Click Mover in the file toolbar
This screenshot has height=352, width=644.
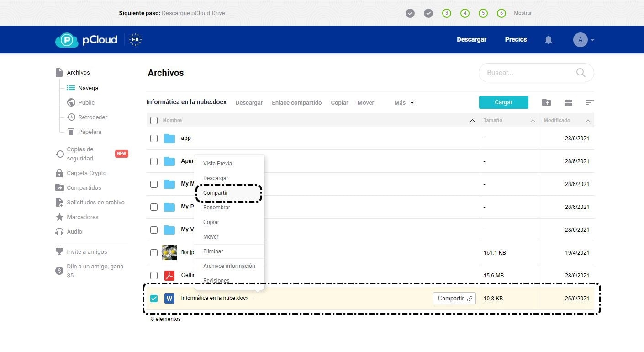pyautogui.click(x=365, y=103)
